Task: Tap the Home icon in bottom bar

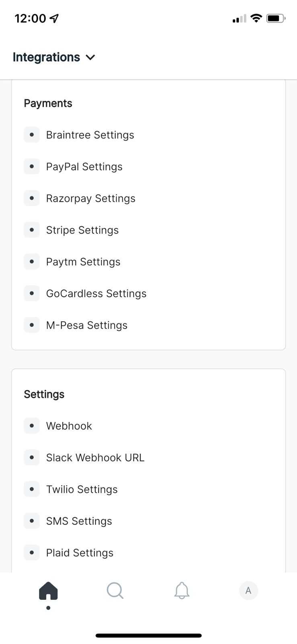Action: (48, 591)
